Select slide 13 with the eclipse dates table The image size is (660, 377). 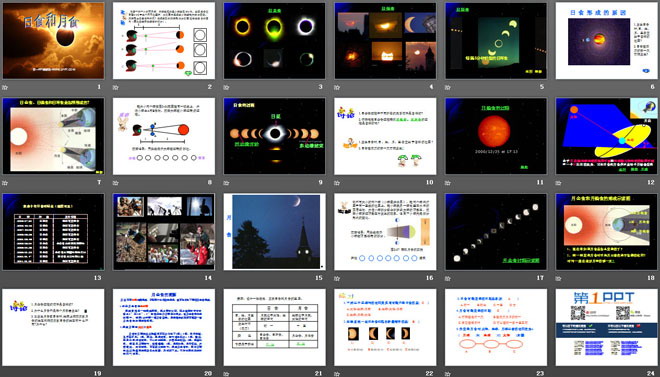coord(53,232)
